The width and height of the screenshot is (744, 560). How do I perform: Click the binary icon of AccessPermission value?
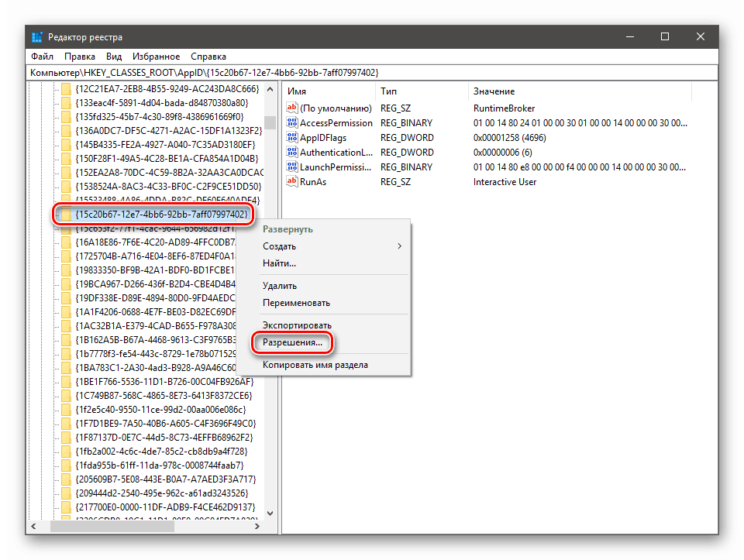(x=292, y=122)
